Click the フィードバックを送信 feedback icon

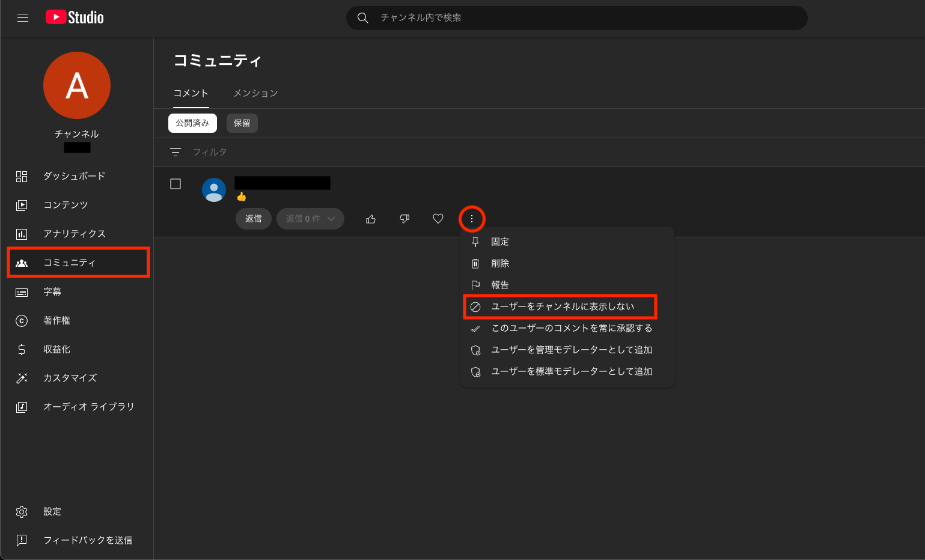(22, 540)
